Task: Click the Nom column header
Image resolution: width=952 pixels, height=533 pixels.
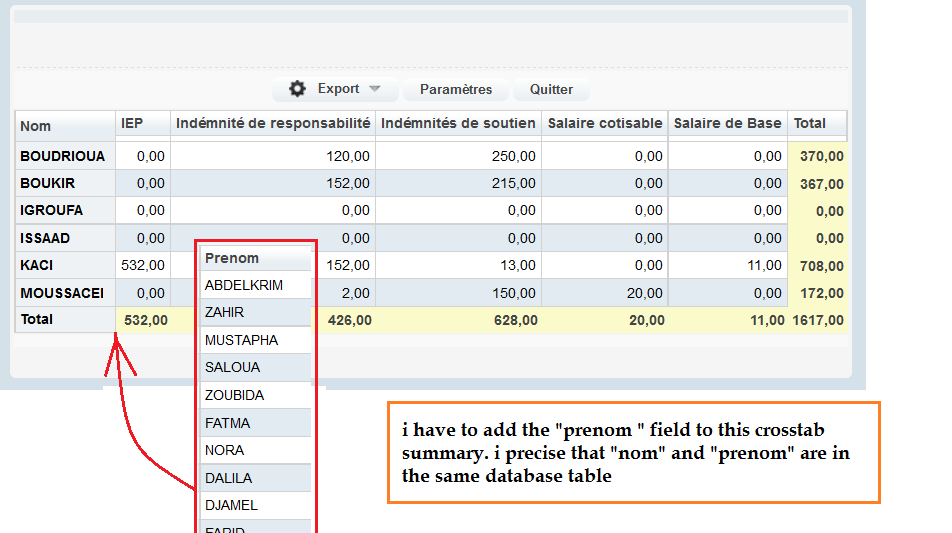Action: (x=36, y=126)
